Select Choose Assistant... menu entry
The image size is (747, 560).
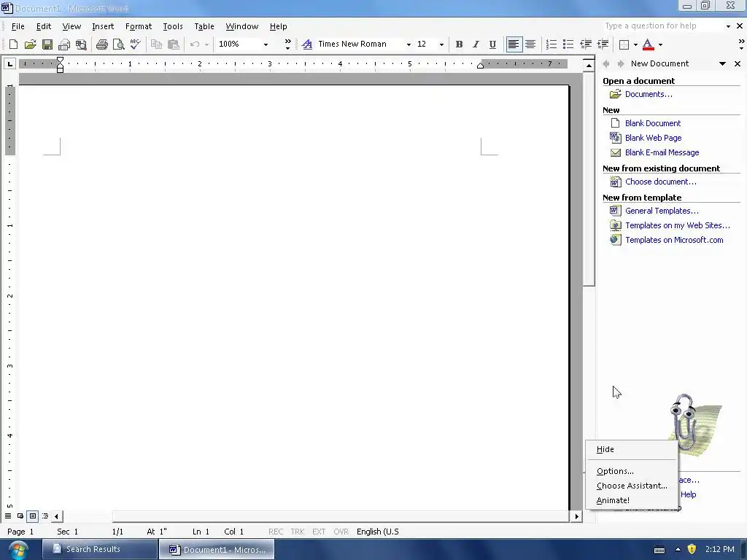(632, 486)
